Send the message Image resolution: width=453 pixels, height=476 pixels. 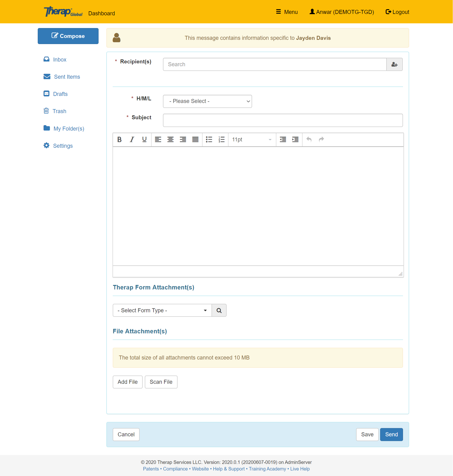391,435
